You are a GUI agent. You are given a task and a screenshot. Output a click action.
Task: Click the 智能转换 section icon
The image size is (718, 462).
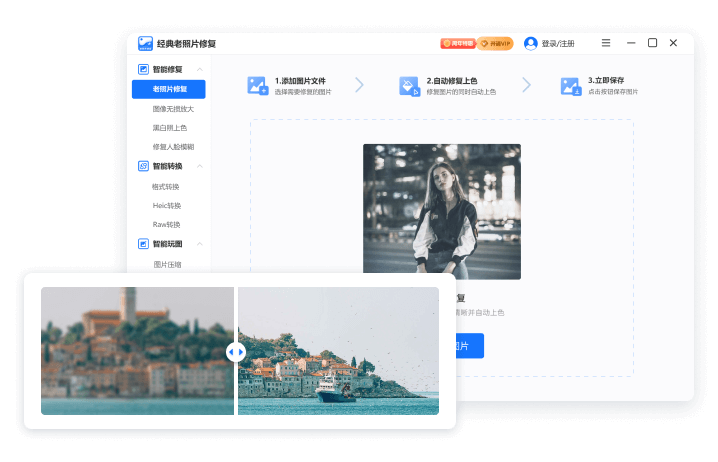144,166
